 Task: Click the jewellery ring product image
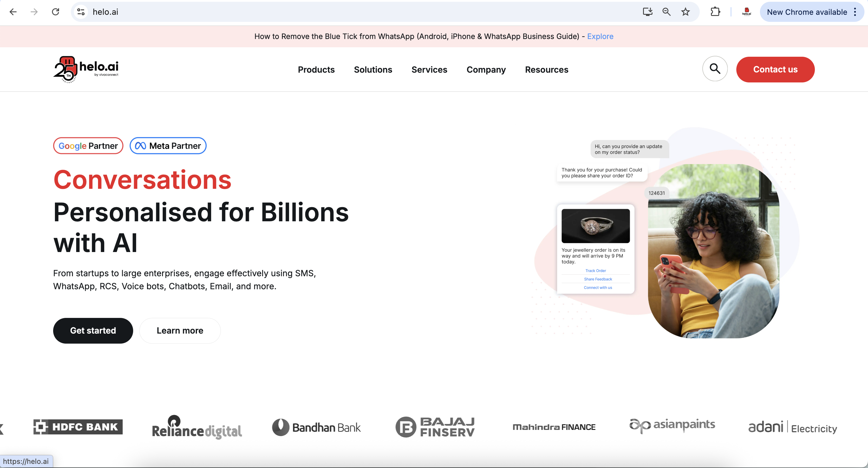(595, 225)
